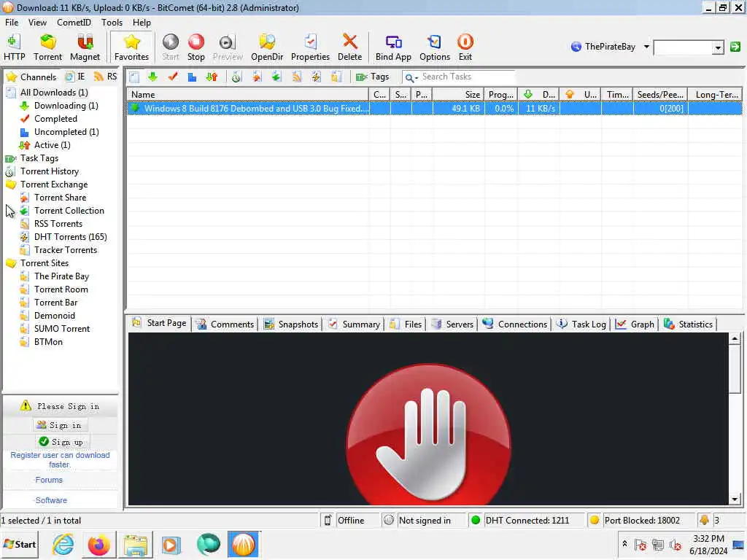Click the DHT torrents lightning icon in filter bar
This screenshot has width=747, height=560.
[x=317, y=77]
